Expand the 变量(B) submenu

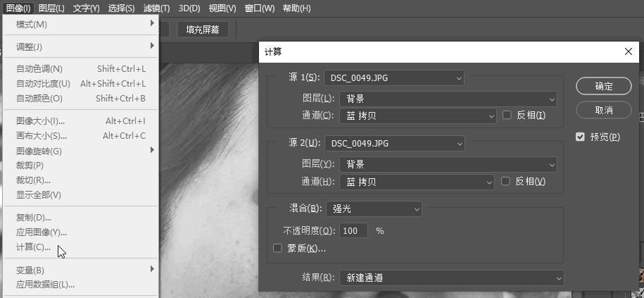click(x=80, y=270)
